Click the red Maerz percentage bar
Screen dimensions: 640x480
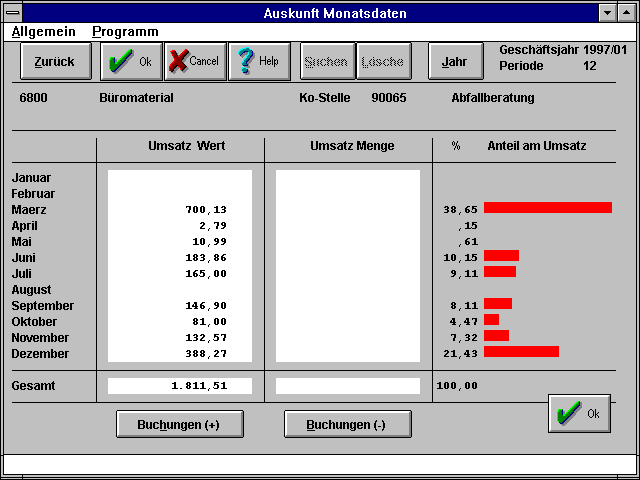tap(547, 208)
